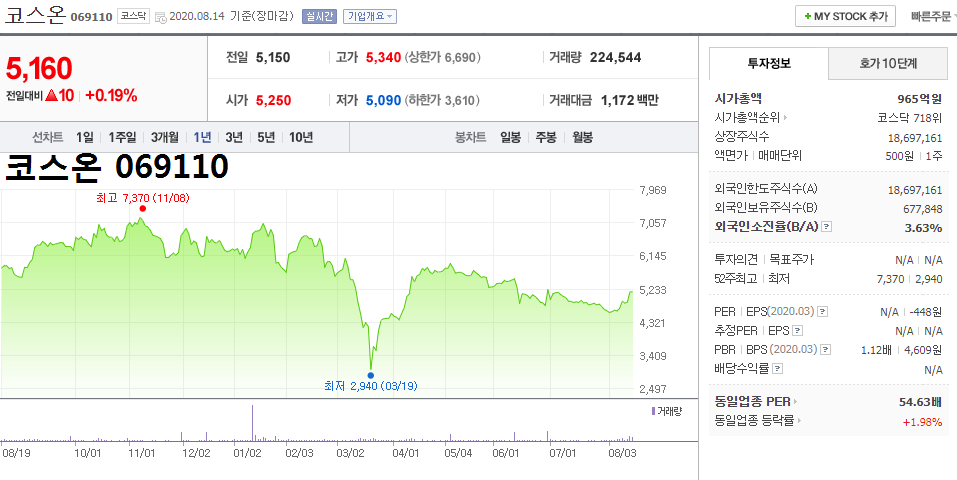Click the help icon next to 배당수익률

coord(778,369)
